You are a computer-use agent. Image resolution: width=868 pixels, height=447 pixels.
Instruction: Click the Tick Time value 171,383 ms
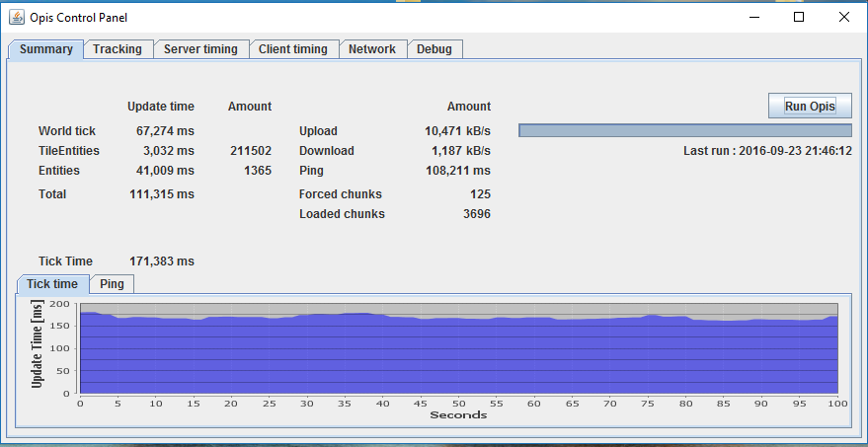coord(162,261)
